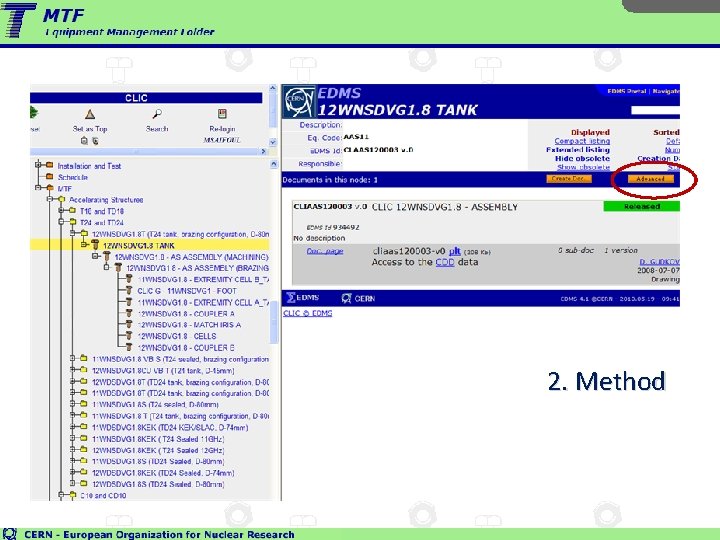The width and height of the screenshot is (720, 540).
Task: Click the bolt icon beside AS ASSEMBLY (BRAZING)
Action: 118,267
